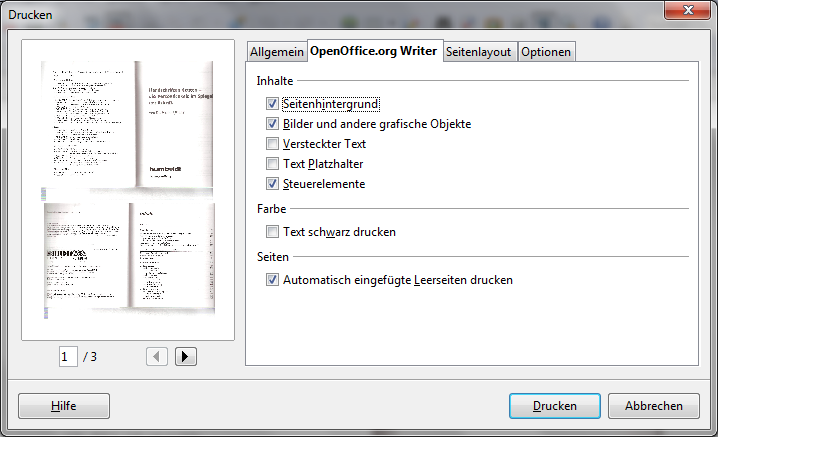Toggle the Steuerelemente checkbox

click(x=272, y=184)
